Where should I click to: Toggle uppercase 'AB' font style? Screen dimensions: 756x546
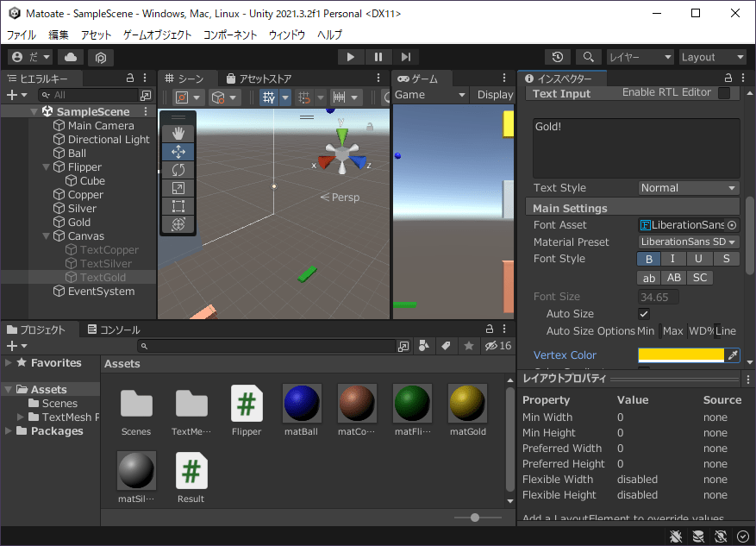point(673,278)
